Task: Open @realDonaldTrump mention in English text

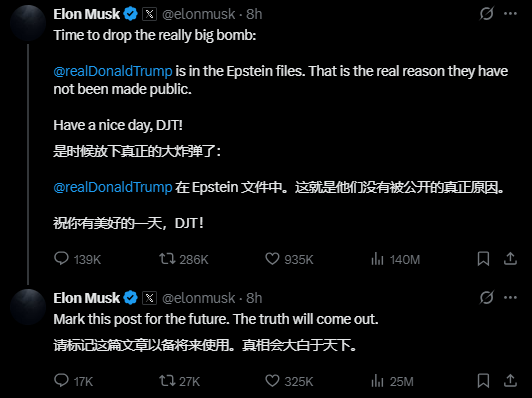Action: [113, 71]
